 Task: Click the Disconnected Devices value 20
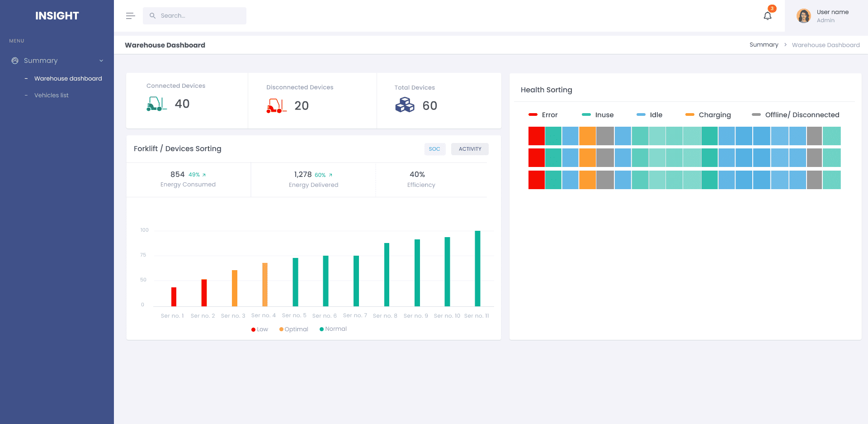click(302, 106)
